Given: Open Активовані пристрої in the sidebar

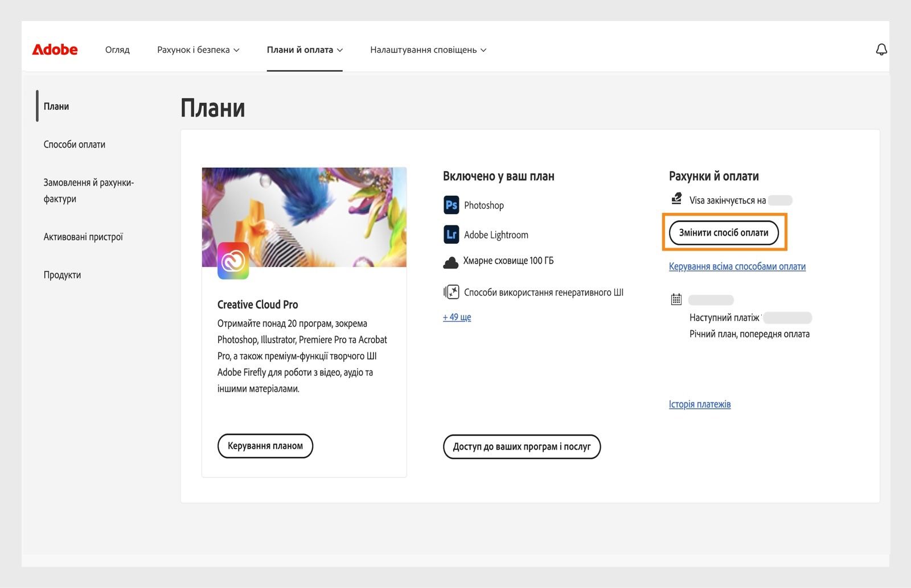Looking at the screenshot, I should (83, 237).
